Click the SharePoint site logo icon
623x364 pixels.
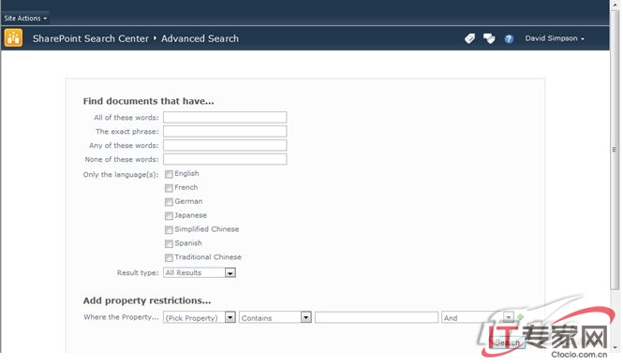(13, 38)
